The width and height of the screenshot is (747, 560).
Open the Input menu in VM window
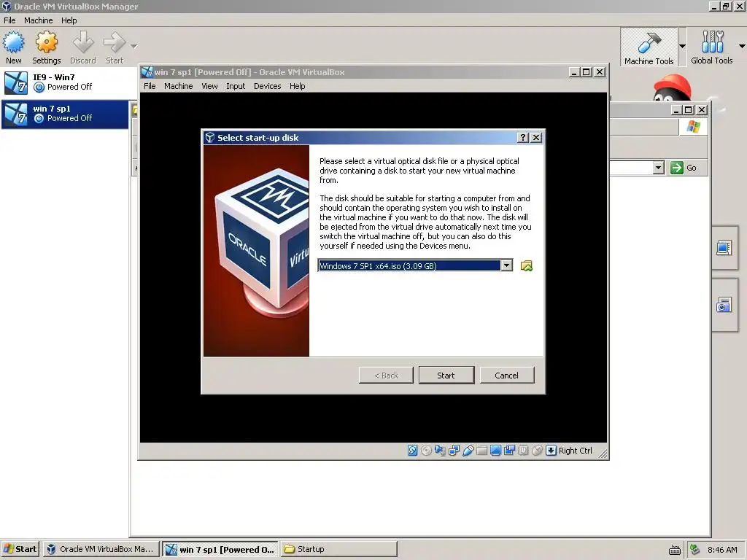click(x=236, y=86)
